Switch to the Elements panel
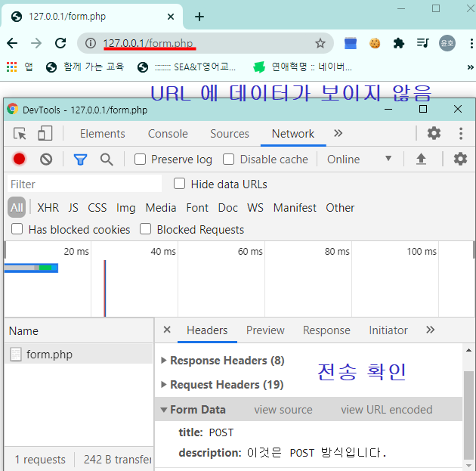Viewport: 476px width, 471px height. (103, 134)
